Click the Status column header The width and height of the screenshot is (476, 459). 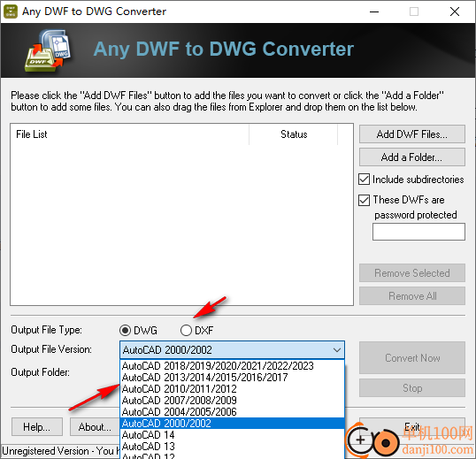point(293,134)
